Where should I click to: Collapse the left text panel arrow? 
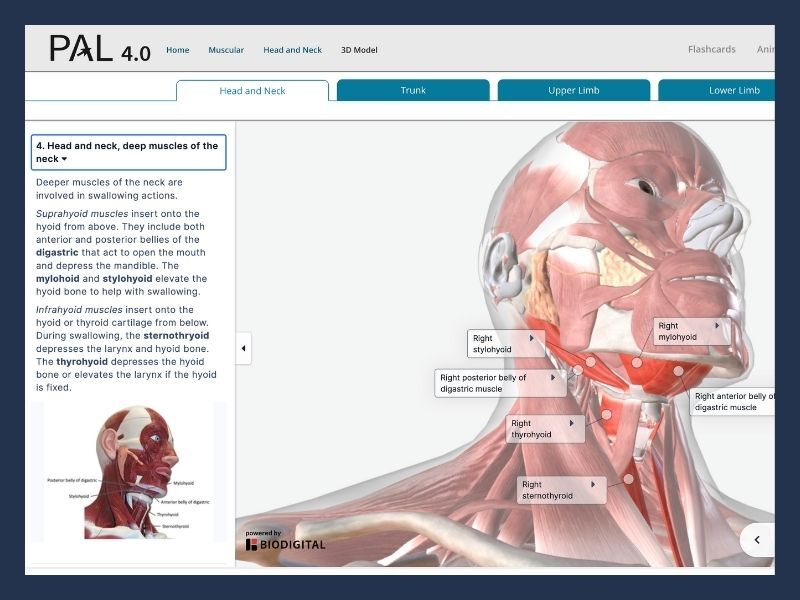pos(244,348)
